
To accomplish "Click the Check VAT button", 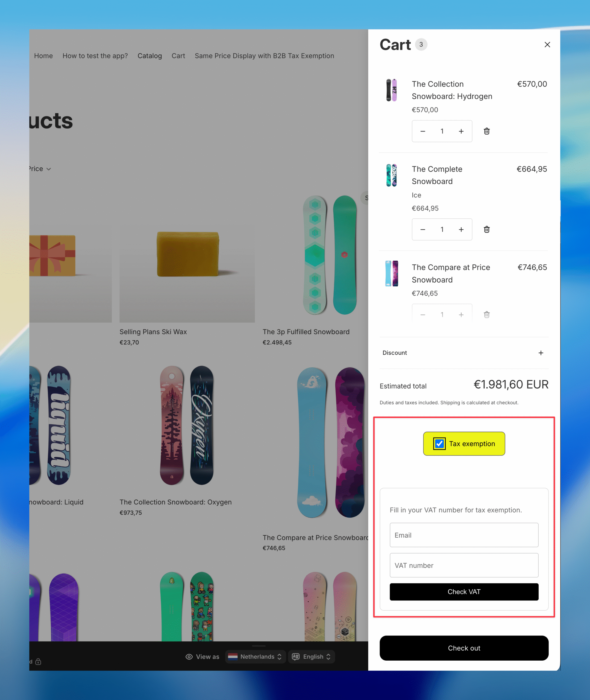I will coord(464,592).
